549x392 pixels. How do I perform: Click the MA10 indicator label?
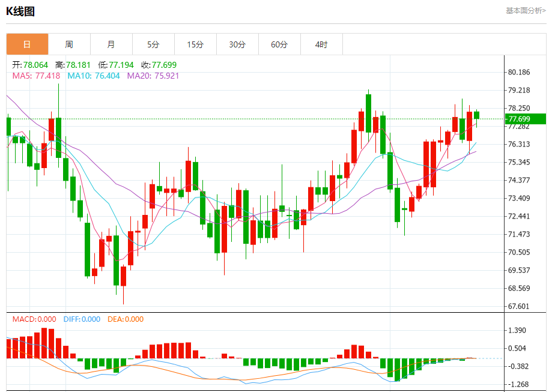(x=93, y=76)
